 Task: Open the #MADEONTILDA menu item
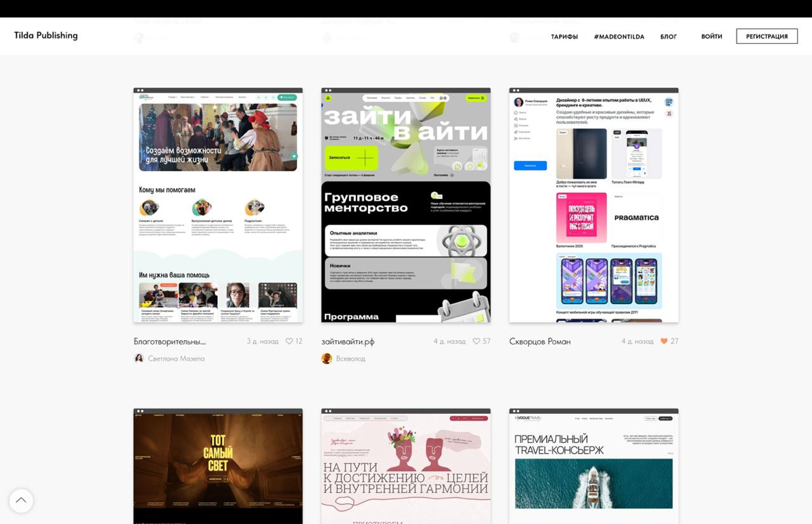618,37
